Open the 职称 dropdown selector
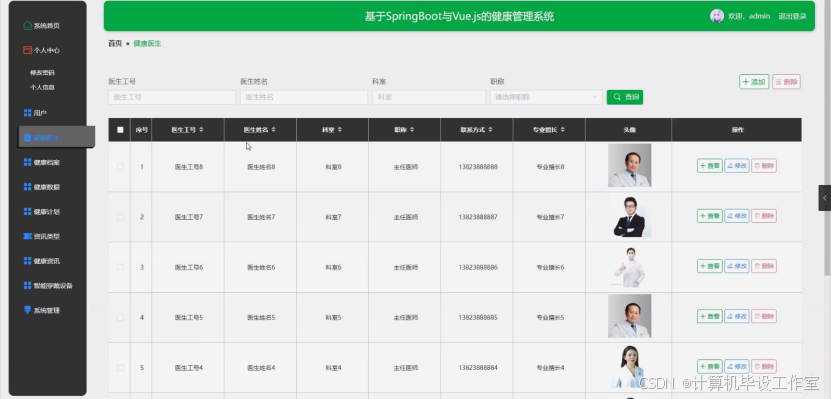 546,97
